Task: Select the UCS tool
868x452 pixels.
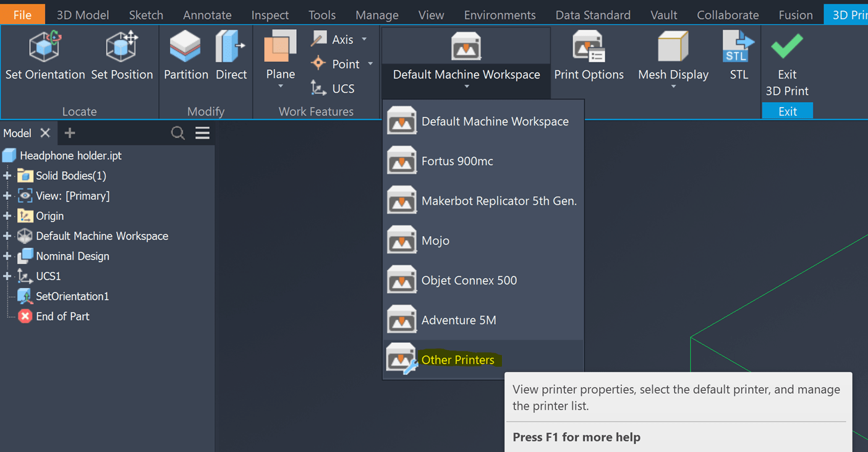Action: point(333,88)
